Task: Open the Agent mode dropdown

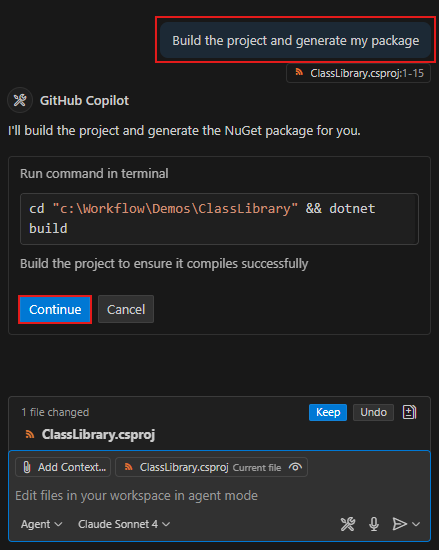Action: [41, 524]
